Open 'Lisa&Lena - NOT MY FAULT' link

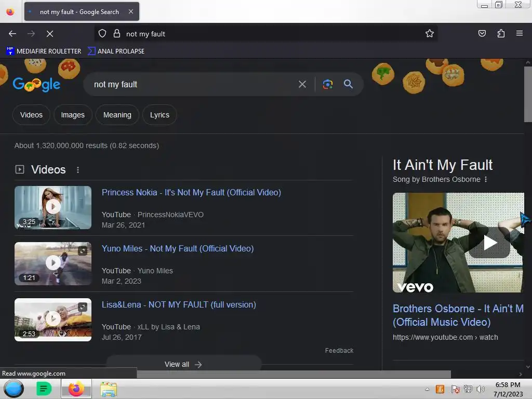pos(179,304)
